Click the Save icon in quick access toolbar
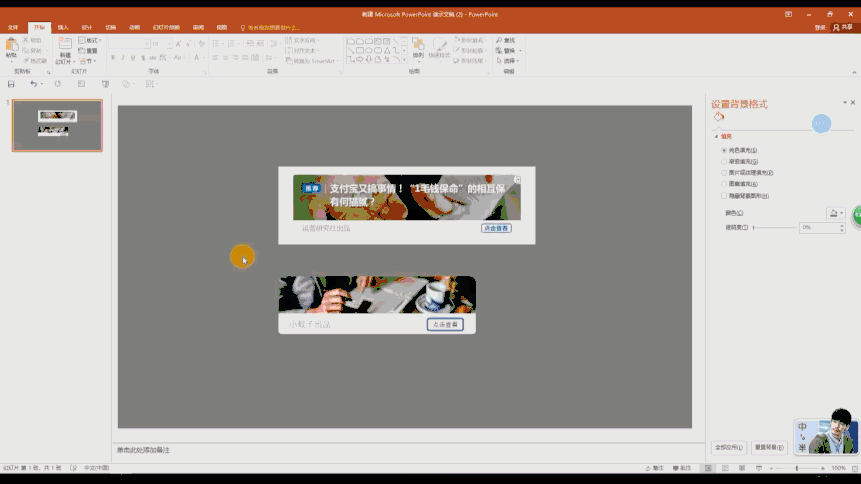 point(11,84)
